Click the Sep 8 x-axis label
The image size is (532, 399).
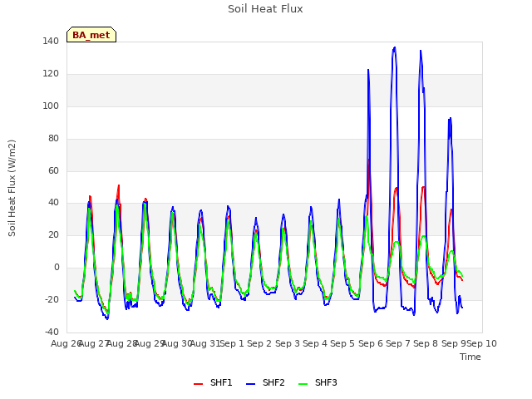tap(426, 343)
